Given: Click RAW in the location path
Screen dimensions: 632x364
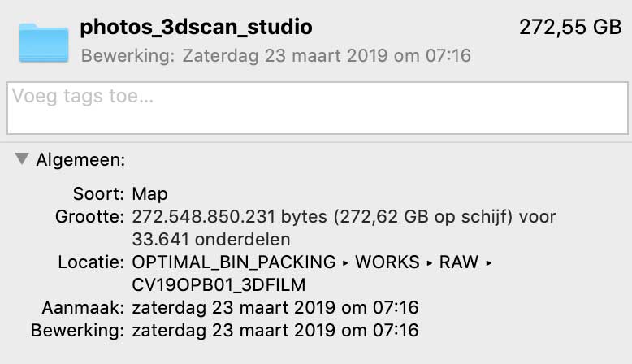Looking at the screenshot, I should pyautogui.click(x=459, y=262).
